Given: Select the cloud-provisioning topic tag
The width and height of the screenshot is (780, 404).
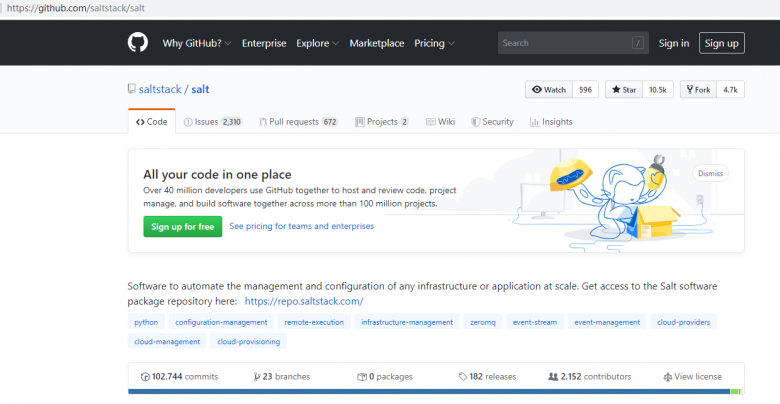Looking at the screenshot, I should point(249,341).
